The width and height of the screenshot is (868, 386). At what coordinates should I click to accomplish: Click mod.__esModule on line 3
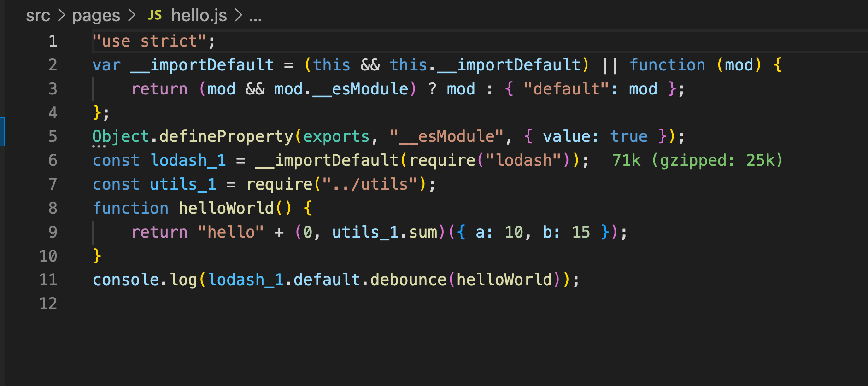click(341, 89)
